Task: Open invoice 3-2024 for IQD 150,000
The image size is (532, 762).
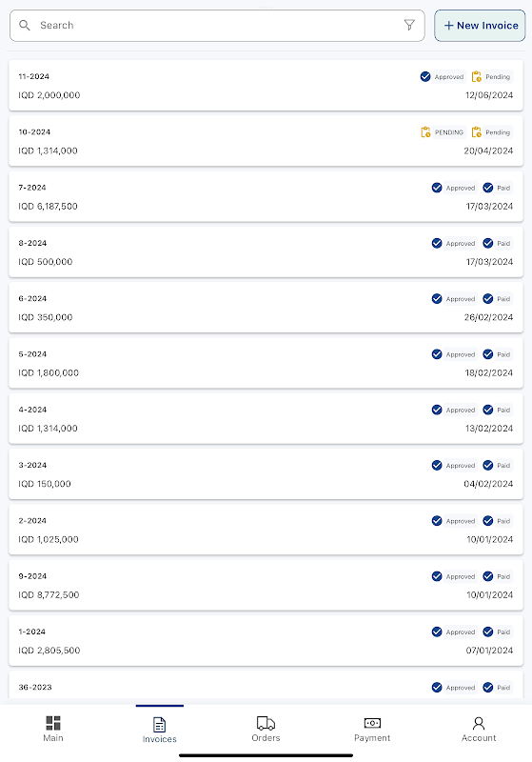Action: coord(266,474)
